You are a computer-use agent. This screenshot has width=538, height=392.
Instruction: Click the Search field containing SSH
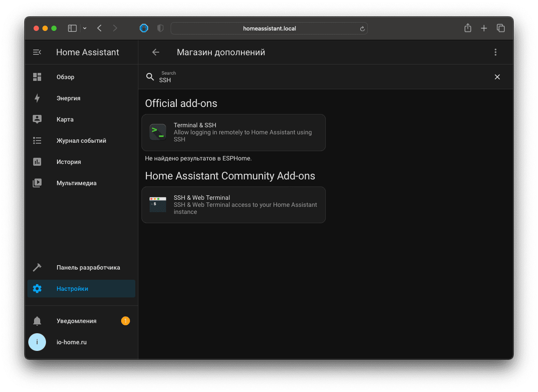point(325,77)
